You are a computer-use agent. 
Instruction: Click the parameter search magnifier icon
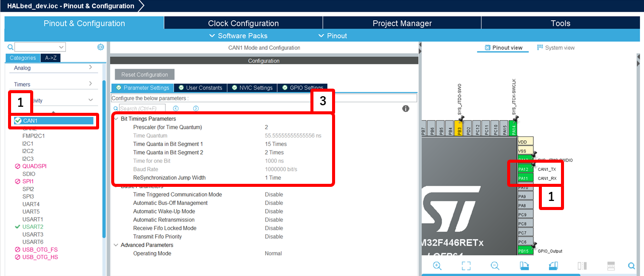(116, 108)
